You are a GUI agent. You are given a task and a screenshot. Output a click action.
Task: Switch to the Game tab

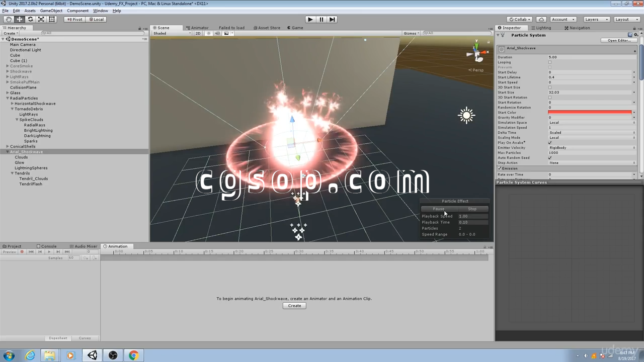click(295, 28)
